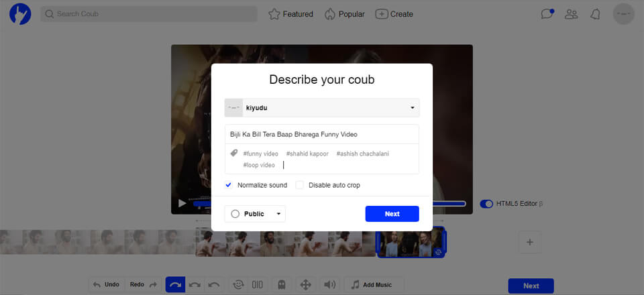Screen dimensions: 644x295
Task: Click the Search Coub field
Action: coord(149,14)
